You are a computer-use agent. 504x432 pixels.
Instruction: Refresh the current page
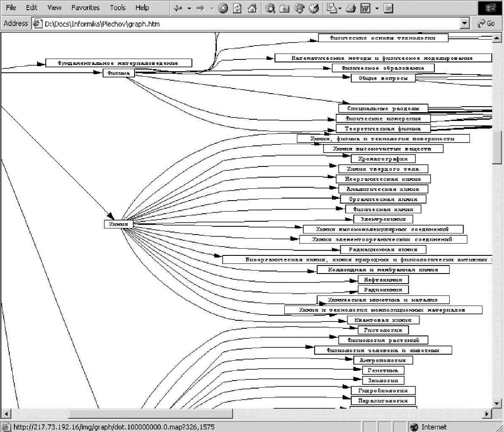click(x=237, y=8)
